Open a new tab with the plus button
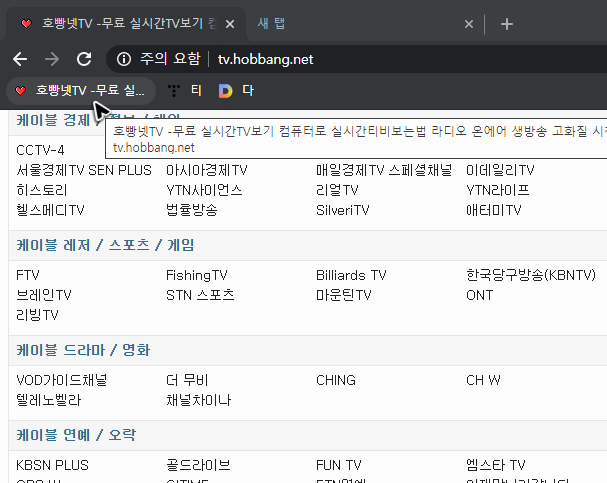 click(x=507, y=24)
